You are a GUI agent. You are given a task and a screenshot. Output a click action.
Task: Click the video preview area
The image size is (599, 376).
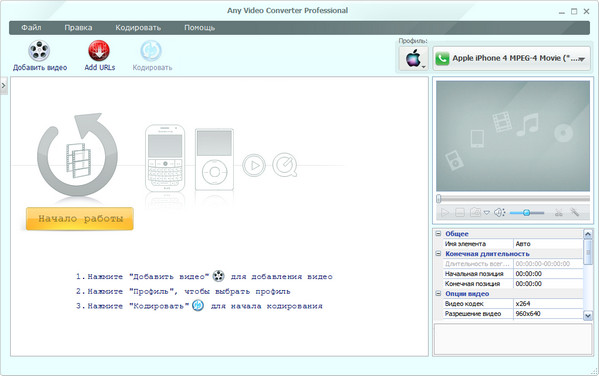point(513,136)
